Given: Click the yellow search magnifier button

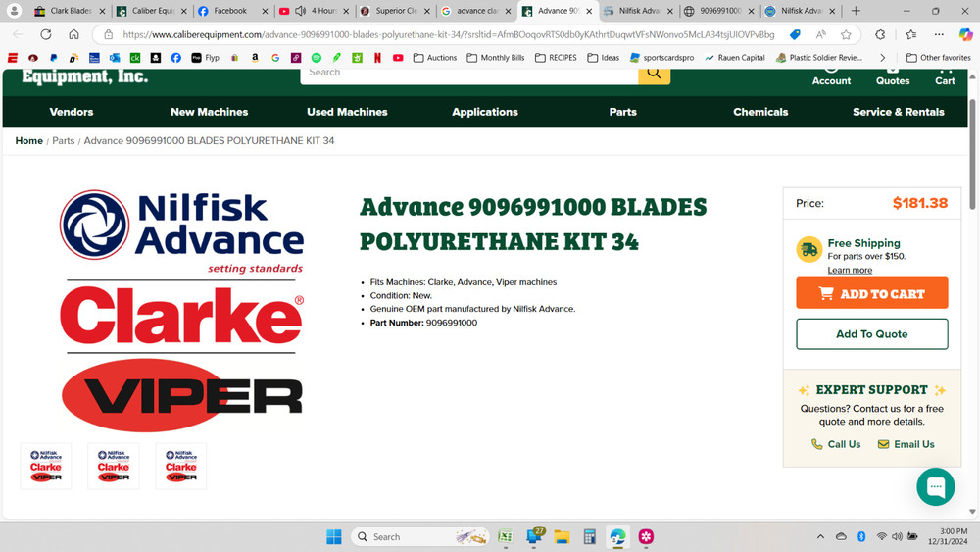Looking at the screenshot, I should [654, 75].
